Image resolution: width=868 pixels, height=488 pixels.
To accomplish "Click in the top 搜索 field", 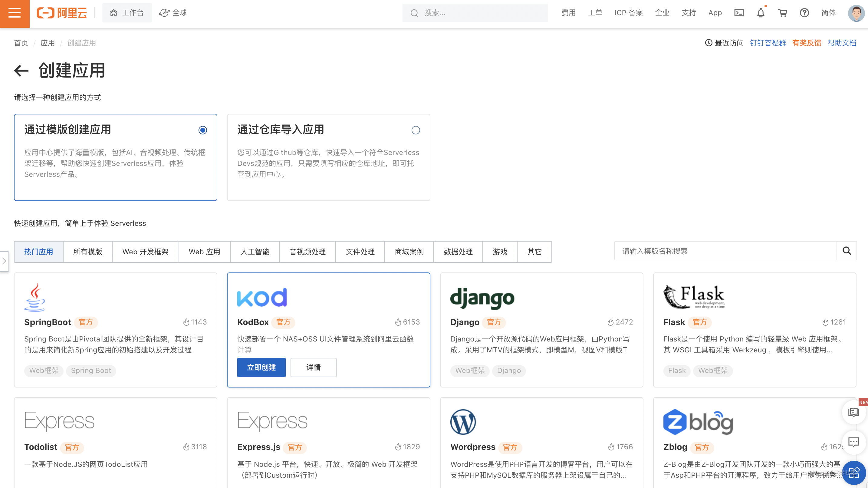I will [475, 13].
